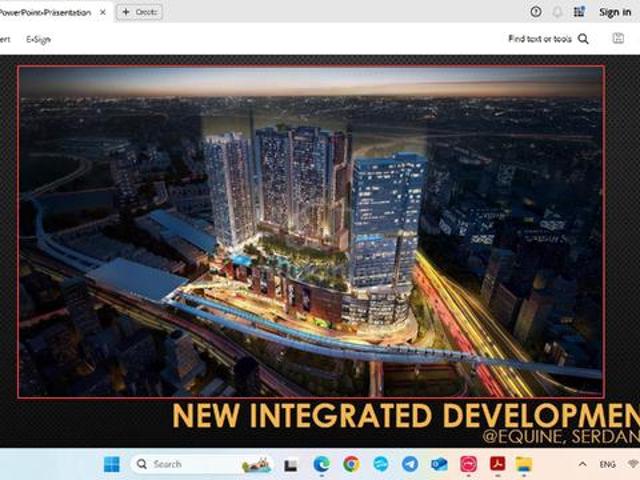Viewport: 640px width, 480px height.
Task: Open Telegram from taskbar
Action: [x=409, y=464]
